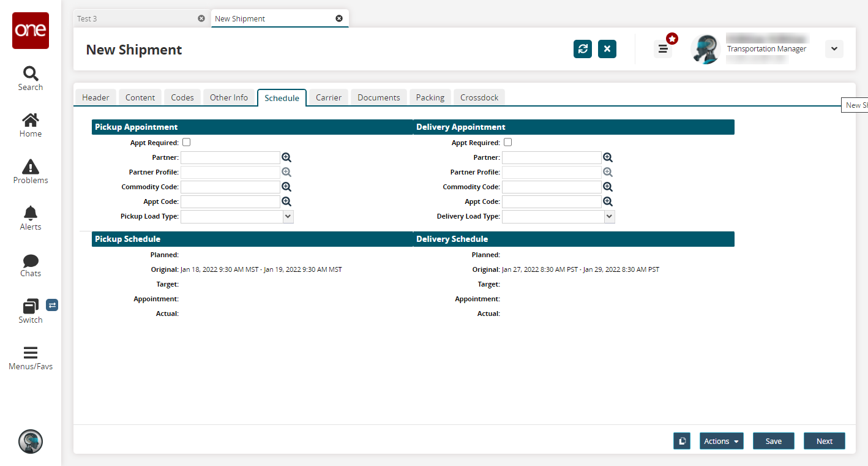The width and height of the screenshot is (868, 466).
Task: Enable Pickup Appt Required checkbox
Action: [x=187, y=143]
